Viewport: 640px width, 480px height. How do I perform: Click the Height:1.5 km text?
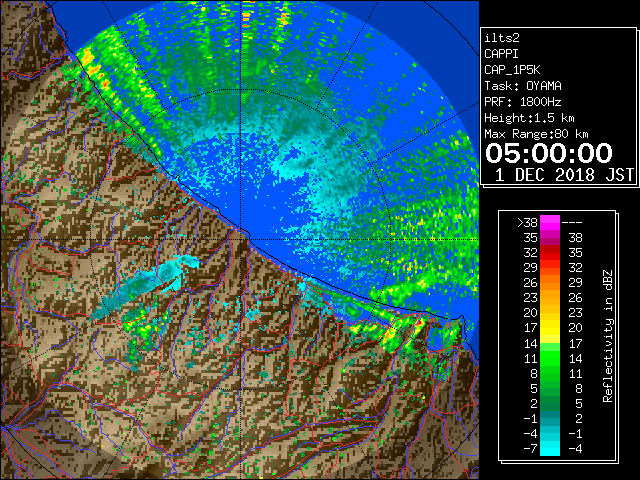529,118
